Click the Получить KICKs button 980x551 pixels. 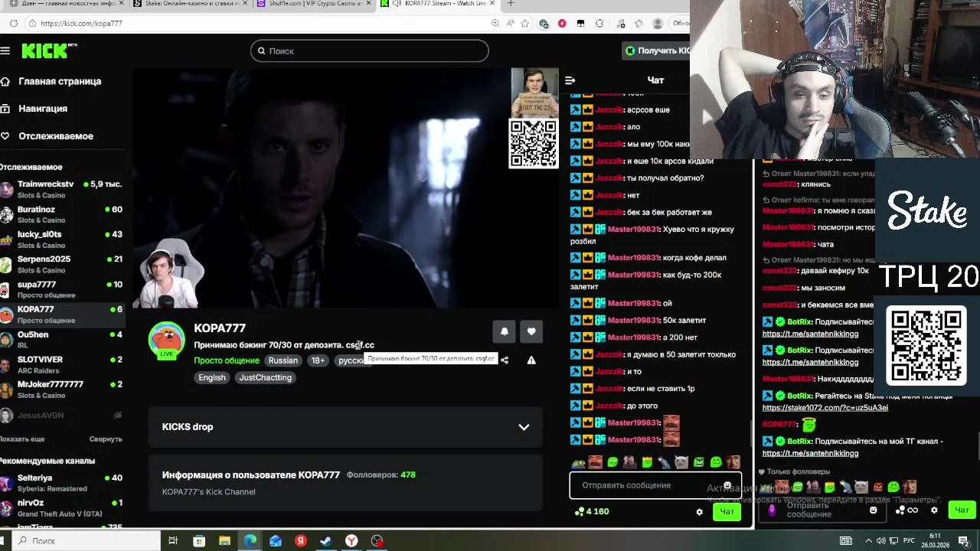point(657,51)
